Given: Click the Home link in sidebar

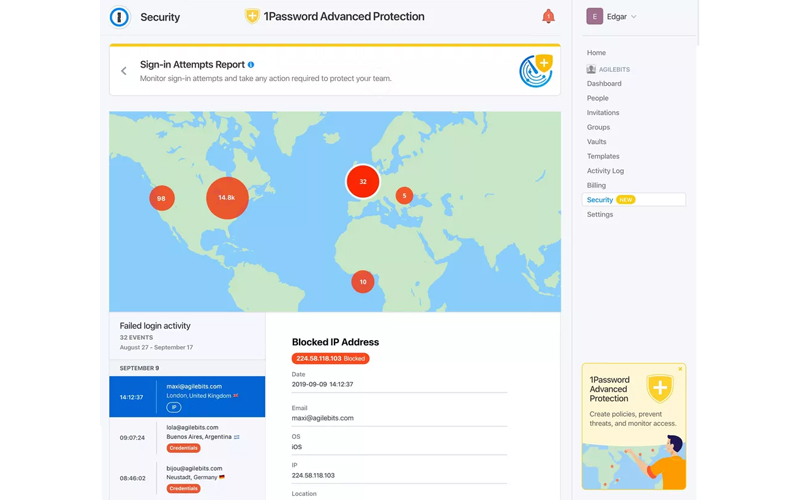Looking at the screenshot, I should point(596,53).
